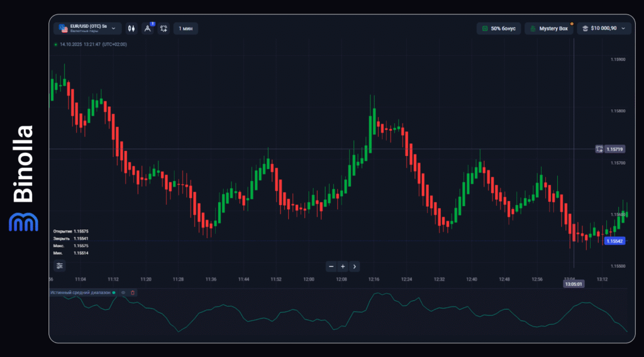This screenshot has width=644, height=357.
Task: Toggle Average True Range indicator visibility
Action: [x=123, y=292]
